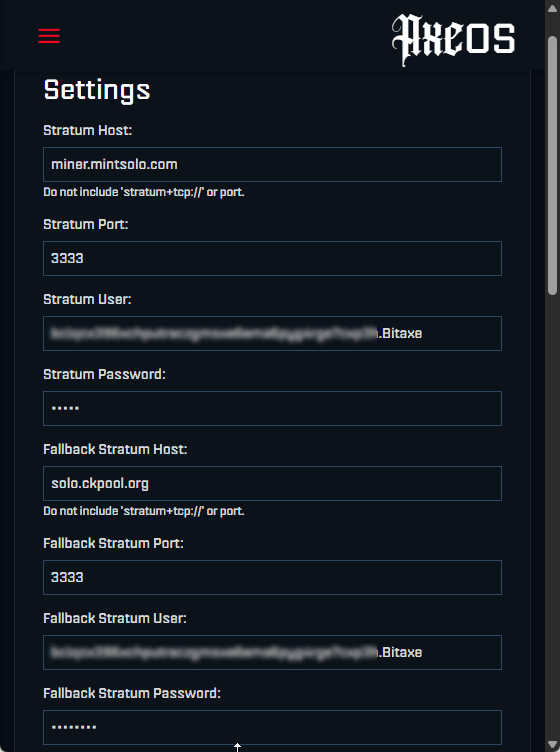Viewport: 560px width, 752px height.
Task: Click the scrollbar down arrow
Action: [552, 744]
